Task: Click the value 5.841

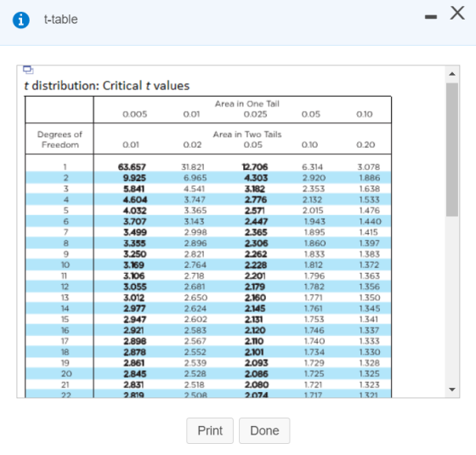Action: pos(133,189)
